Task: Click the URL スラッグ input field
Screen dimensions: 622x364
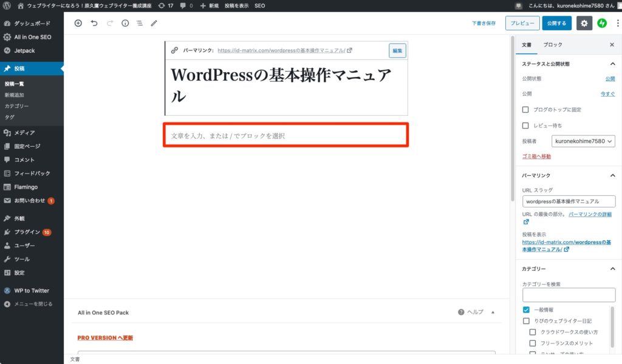Action: (x=569, y=201)
